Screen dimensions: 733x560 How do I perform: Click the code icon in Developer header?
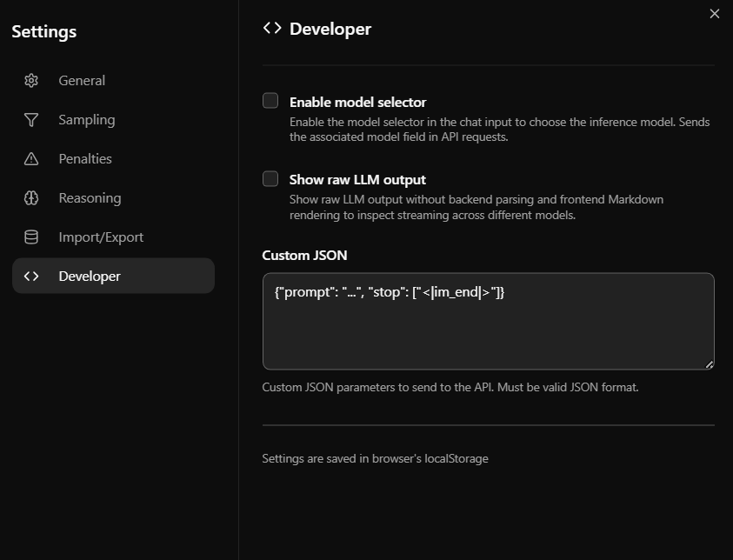click(272, 29)
